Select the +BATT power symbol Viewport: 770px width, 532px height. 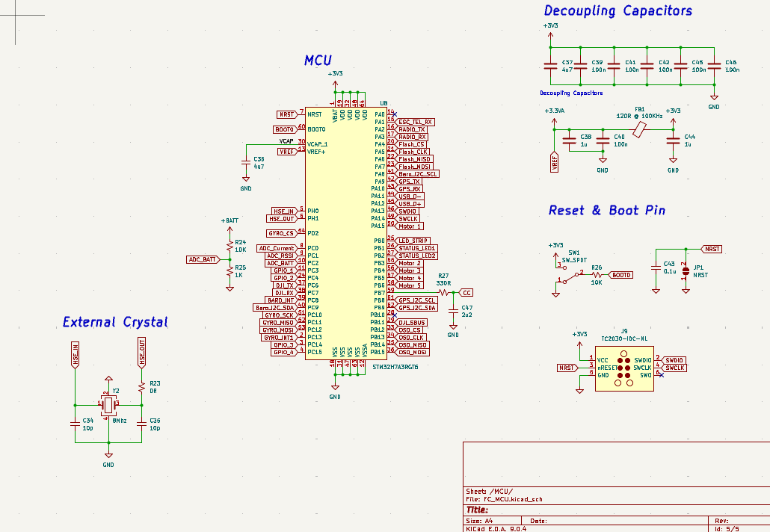(x=230, y=223)
